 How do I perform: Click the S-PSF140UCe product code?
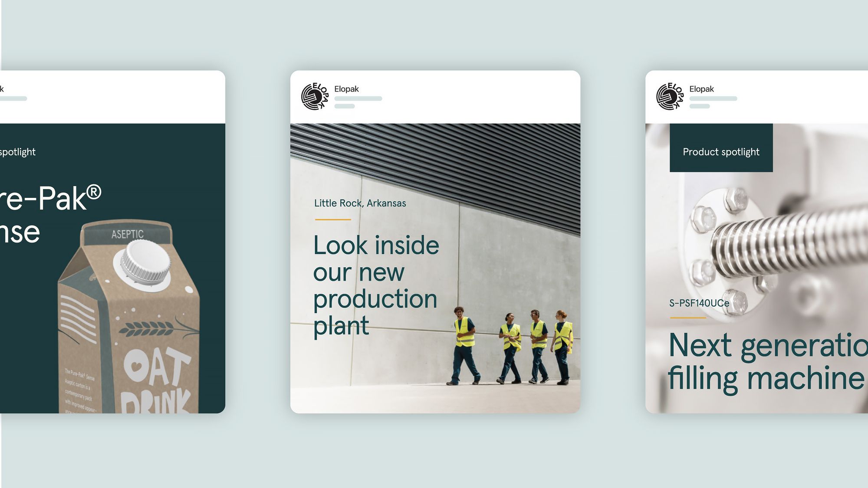click(699, 303)
